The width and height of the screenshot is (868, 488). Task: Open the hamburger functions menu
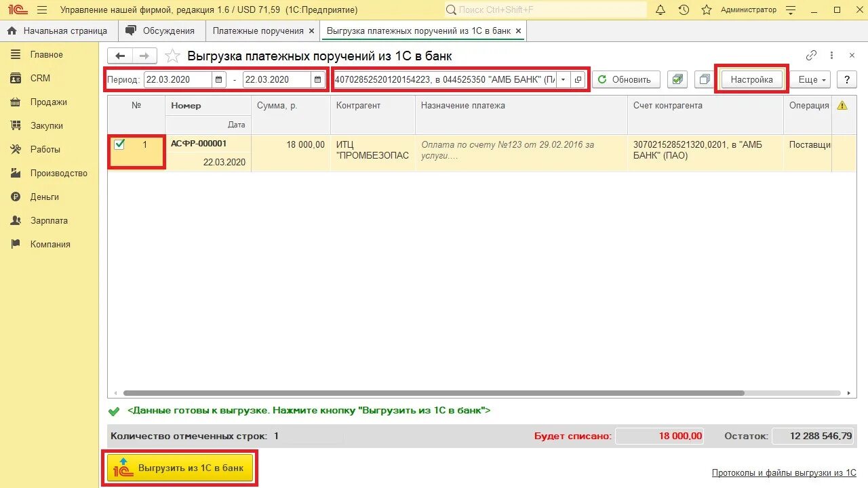(42, 10)
